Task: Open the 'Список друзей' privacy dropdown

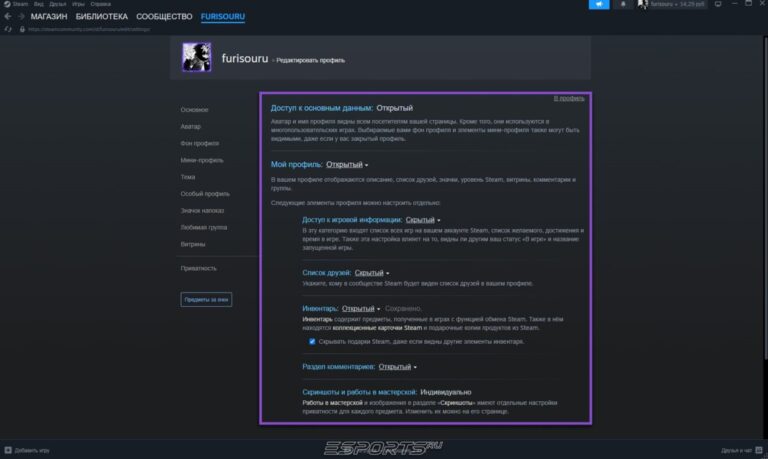Action: coord(372,272)
